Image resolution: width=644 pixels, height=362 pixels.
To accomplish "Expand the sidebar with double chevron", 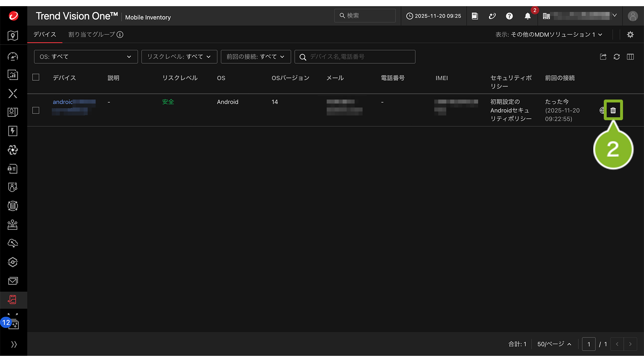I will coord(14,344).
